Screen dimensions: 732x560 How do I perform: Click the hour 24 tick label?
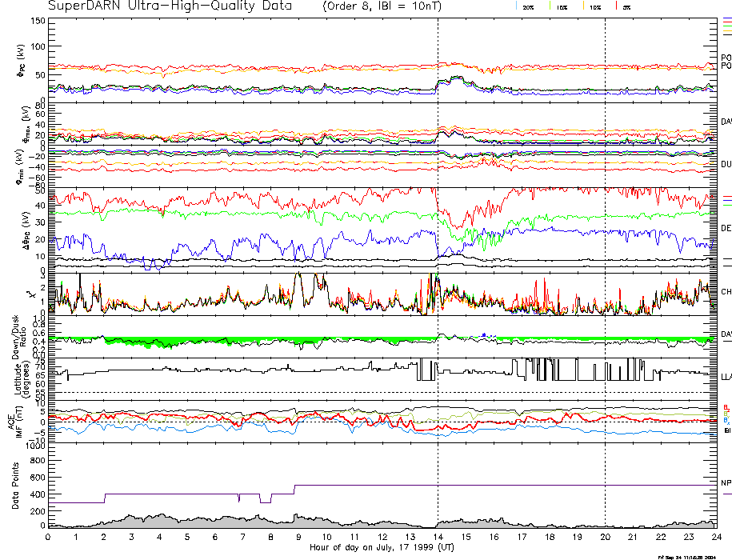point(715,538)
